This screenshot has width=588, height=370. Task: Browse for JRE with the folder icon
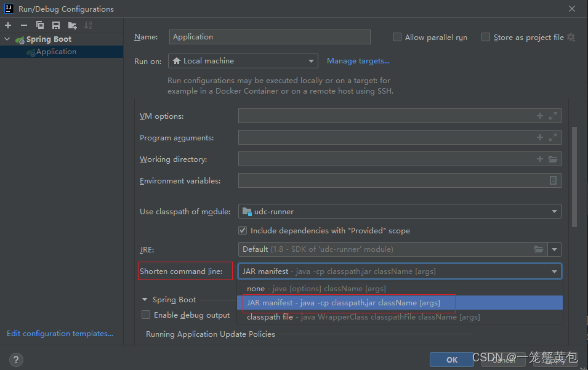point(539,249)
